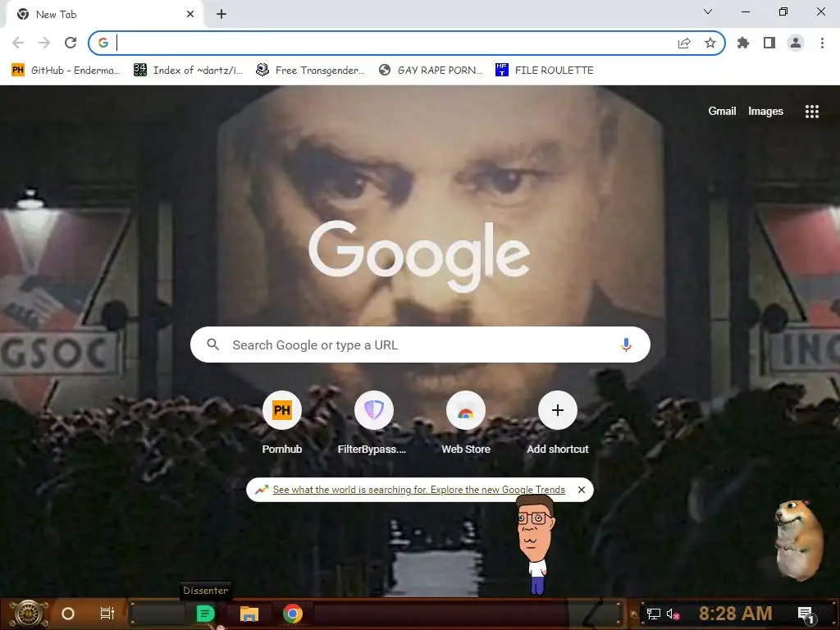Go back to the previous page

(18, 43)
